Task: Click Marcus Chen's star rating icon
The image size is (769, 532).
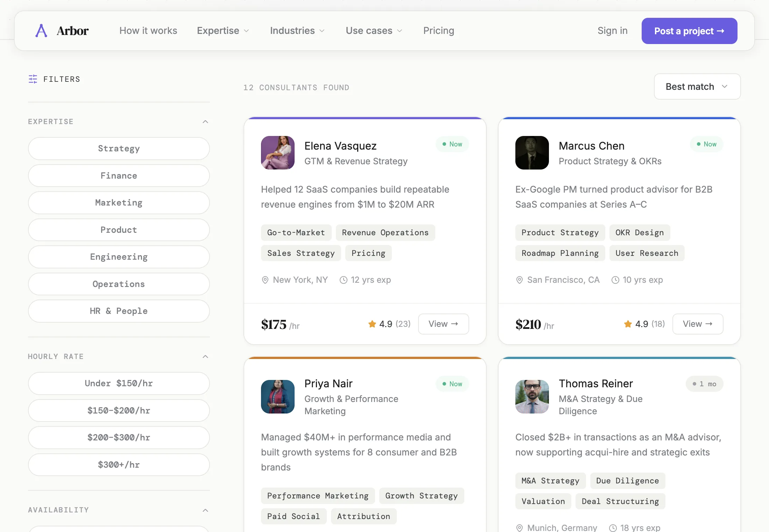Action: 628,324
